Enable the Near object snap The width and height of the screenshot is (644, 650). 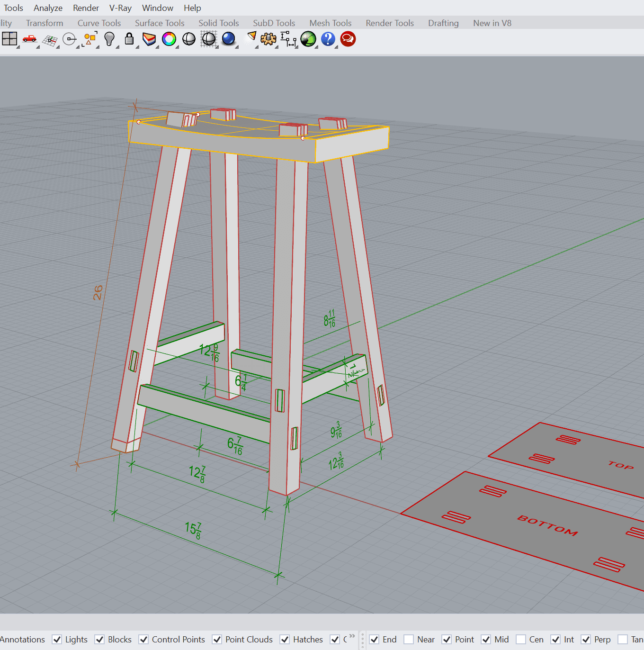pos(409,640)
